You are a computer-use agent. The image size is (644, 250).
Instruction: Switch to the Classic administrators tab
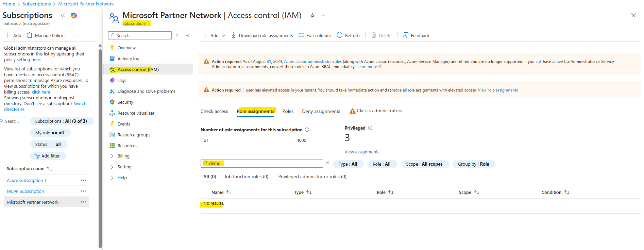tap(376, 111)
